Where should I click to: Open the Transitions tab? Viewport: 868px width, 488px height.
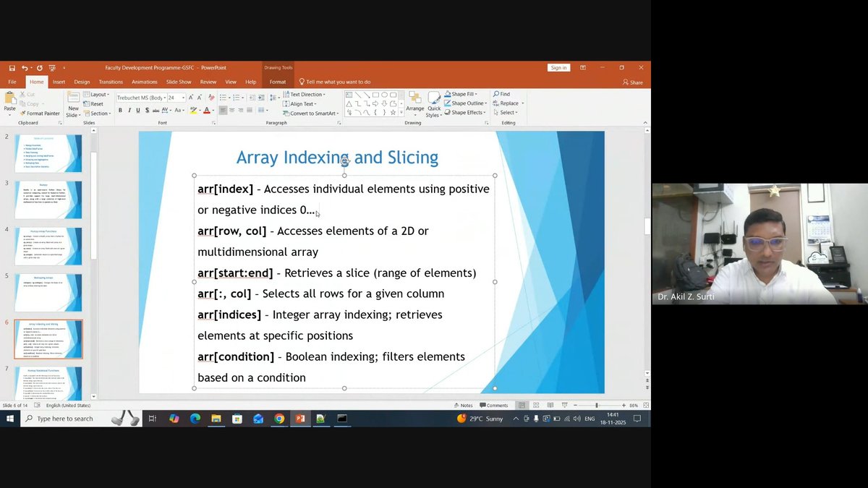tap(111, 82)
